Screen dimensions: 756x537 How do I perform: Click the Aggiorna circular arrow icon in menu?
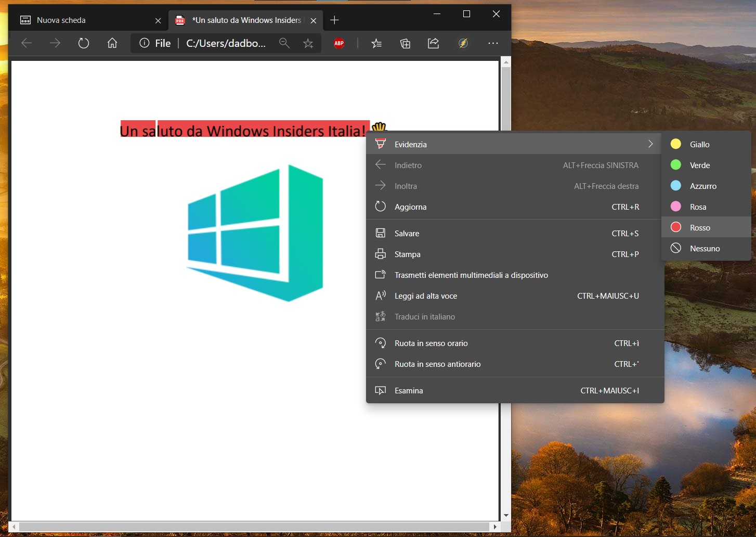click(381, 206)
